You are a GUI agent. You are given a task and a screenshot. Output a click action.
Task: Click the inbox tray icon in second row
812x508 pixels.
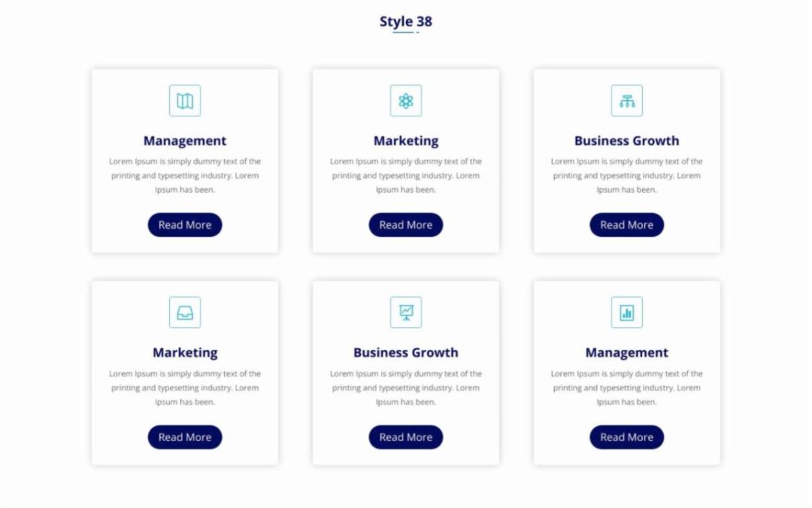(x=185, y=312)
